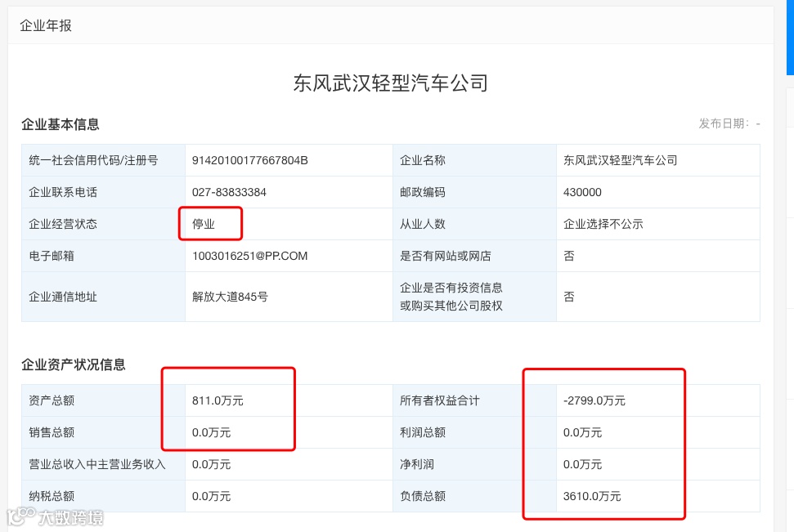
Task: Click the 企业经营状态 label cell
Action: (103, 224)
